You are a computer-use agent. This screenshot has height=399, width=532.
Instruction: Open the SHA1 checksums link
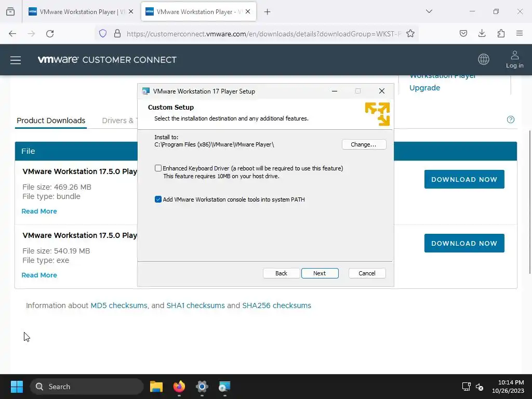(195, 305)
